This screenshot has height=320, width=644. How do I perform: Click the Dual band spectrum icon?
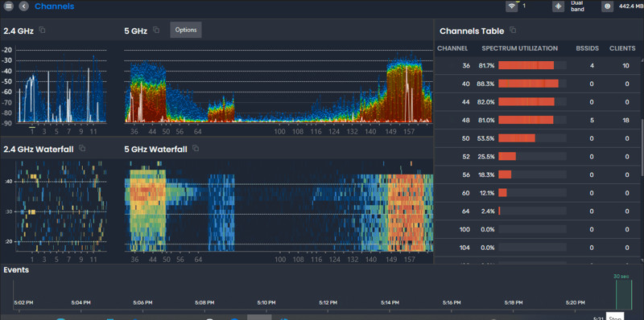(x=558, y=6)
